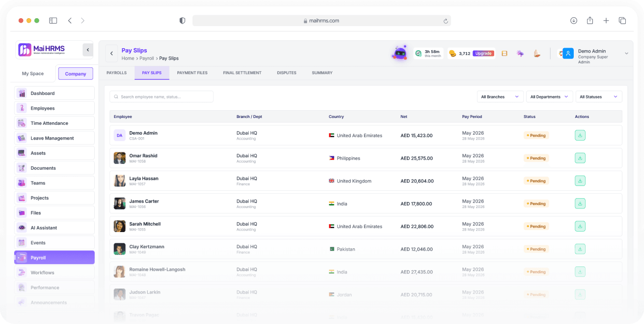Download Clay Kertzmann's pay slip
Screen dimensions: 644x324
[580, 249]
